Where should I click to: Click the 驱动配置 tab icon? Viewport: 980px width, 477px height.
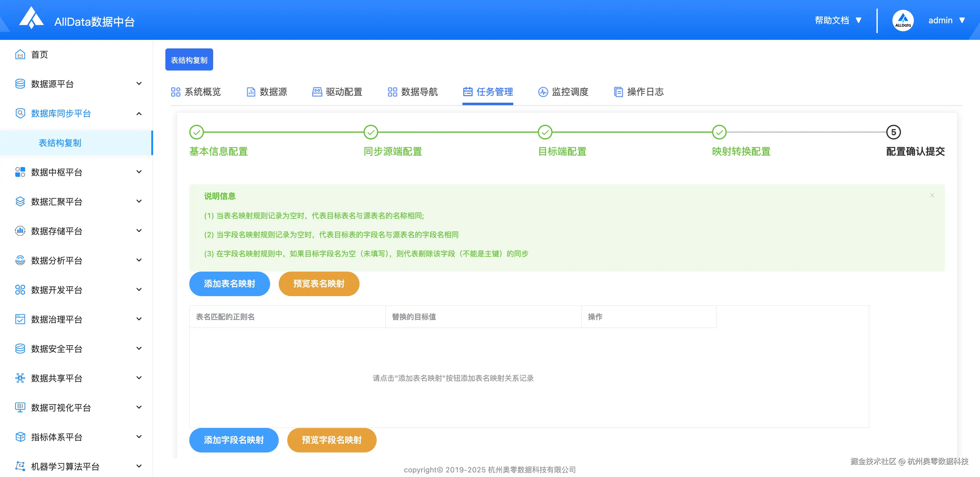(317, 92)
